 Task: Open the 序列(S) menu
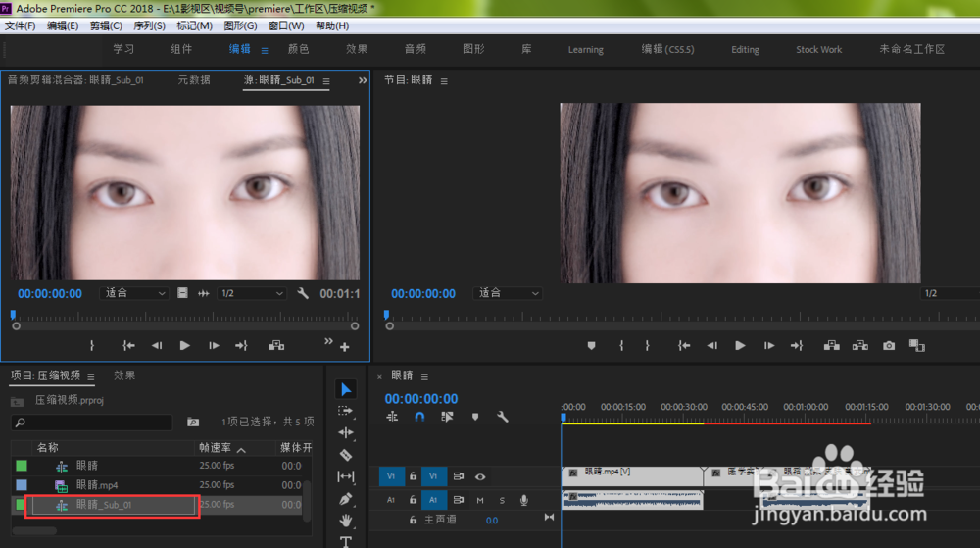click(149, 25)
